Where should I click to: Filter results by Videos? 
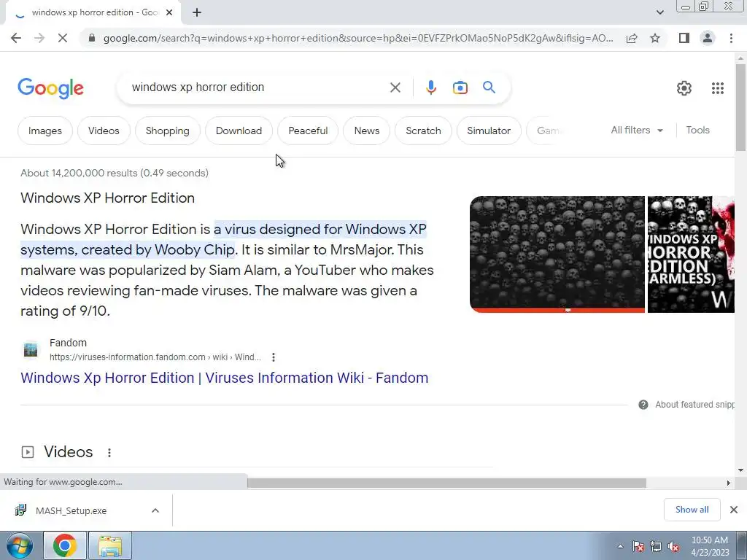coord(104,131)
